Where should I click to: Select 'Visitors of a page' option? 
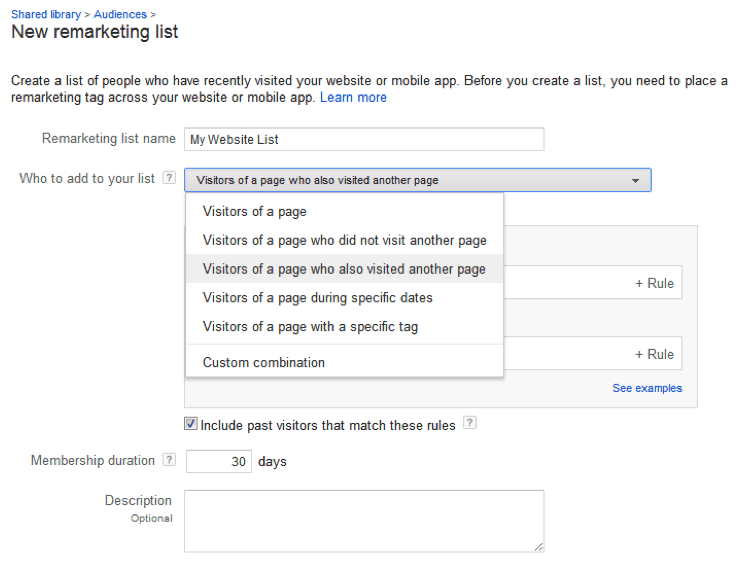[x=255, y=212]
